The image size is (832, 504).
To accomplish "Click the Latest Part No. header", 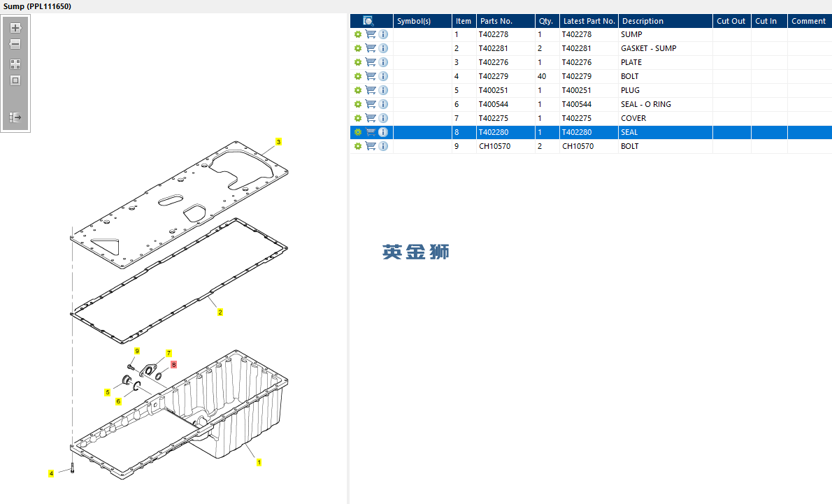I will pyautogui.click(x=589, y=21).
